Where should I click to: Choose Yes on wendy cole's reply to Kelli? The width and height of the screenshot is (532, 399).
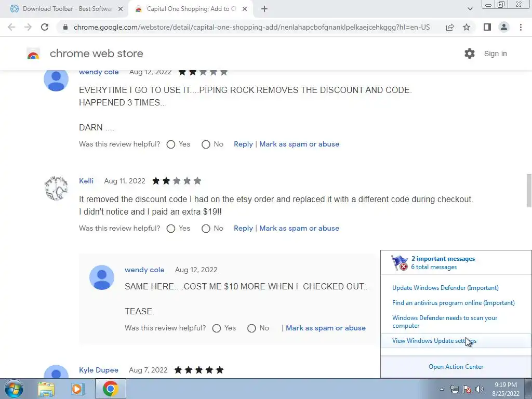[x=217, y=328]
